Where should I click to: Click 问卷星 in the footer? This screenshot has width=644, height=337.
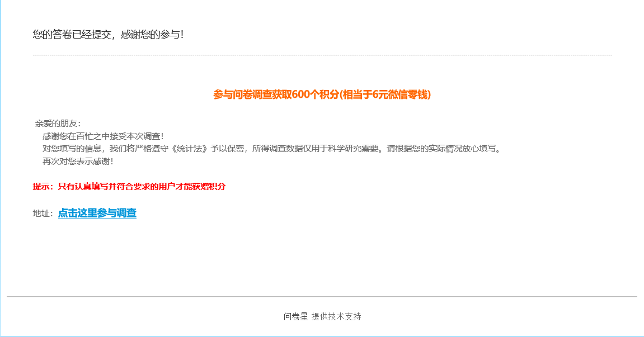coord(295,316)
